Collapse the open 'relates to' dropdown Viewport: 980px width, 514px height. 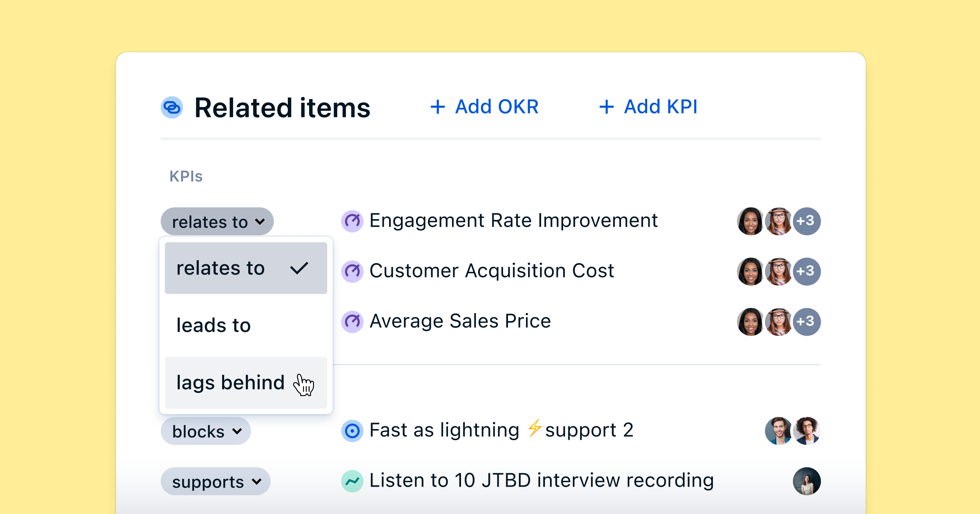[217, 221]
